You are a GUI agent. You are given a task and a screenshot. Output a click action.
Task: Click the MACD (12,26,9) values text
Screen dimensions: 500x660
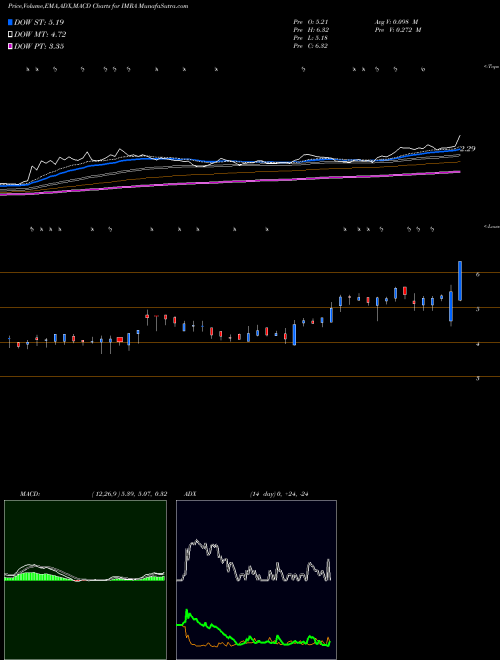click(129, 494)
